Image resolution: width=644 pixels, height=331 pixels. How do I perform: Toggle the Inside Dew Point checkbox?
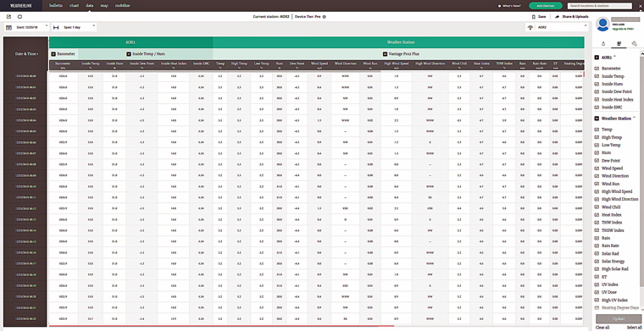(597, 91)
